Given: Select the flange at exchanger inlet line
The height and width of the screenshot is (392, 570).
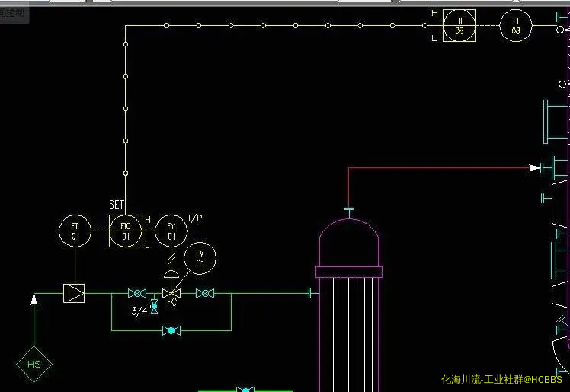Looking at the screenshot, I should tap(309, 293).
